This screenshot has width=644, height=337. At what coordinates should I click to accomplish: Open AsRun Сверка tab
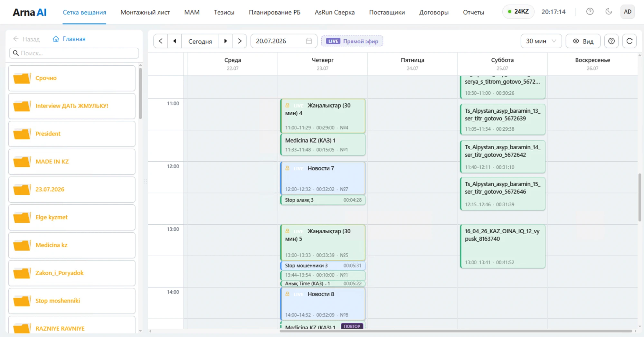tap(335, 12)
